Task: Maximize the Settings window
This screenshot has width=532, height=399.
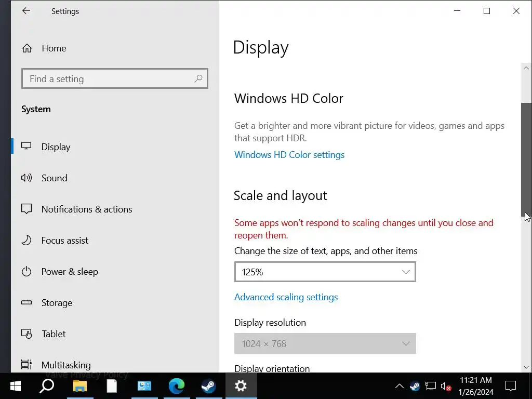Action: pos(486,11)
